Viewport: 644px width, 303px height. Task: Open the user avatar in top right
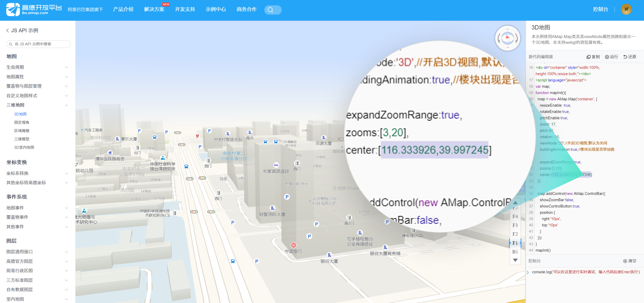[x=626, y=9]
